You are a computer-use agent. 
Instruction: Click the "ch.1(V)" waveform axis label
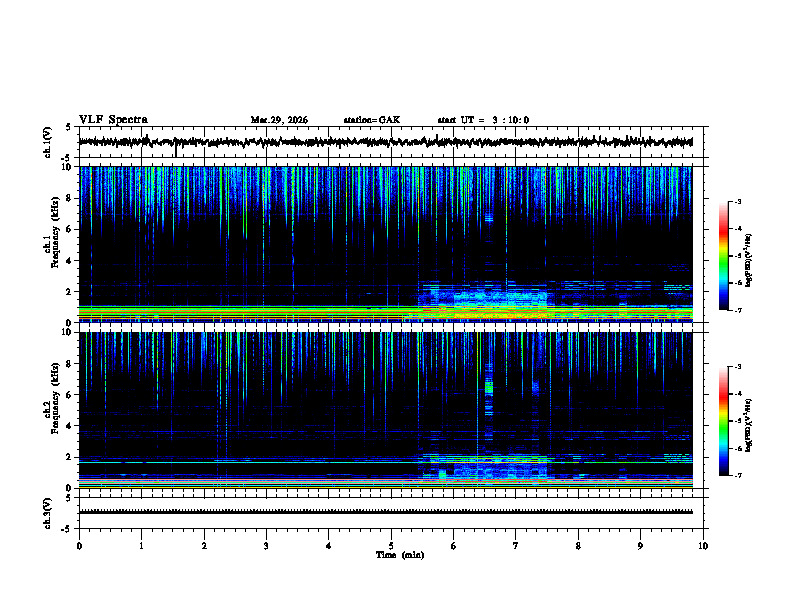coord(48,142)
